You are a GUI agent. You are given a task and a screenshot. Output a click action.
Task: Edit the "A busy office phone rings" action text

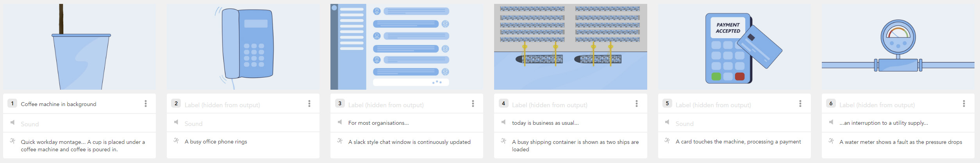click(216, 142)
